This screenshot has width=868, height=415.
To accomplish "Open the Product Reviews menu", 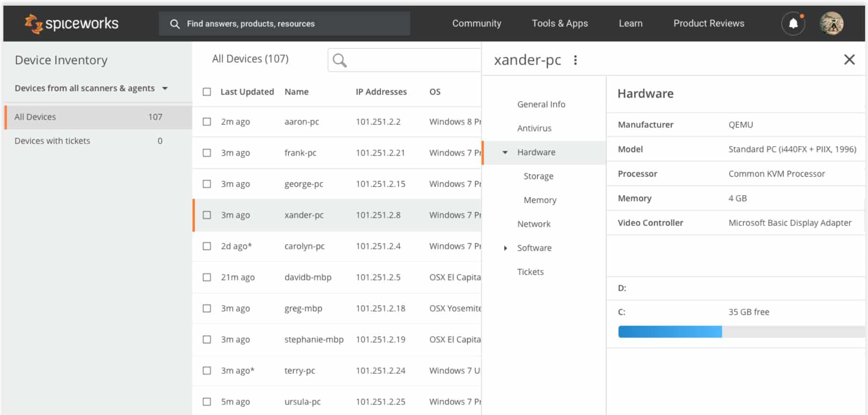I will (x=709, y=23).
